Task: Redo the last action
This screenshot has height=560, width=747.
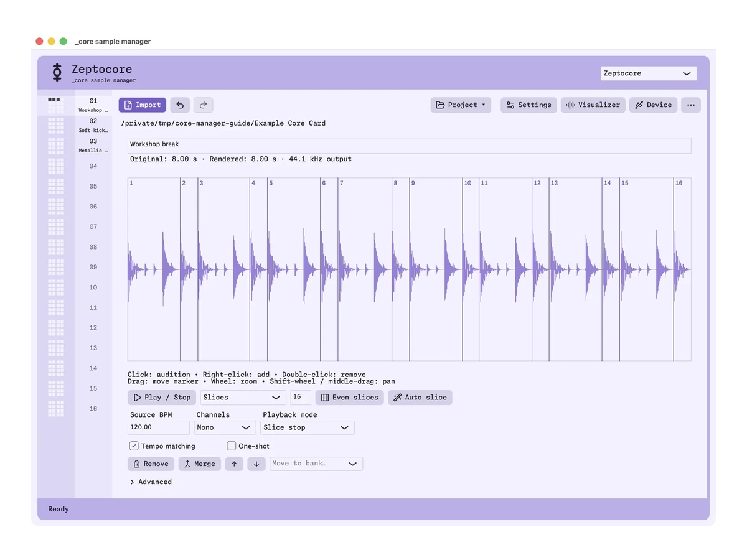Action: [204, 105]
